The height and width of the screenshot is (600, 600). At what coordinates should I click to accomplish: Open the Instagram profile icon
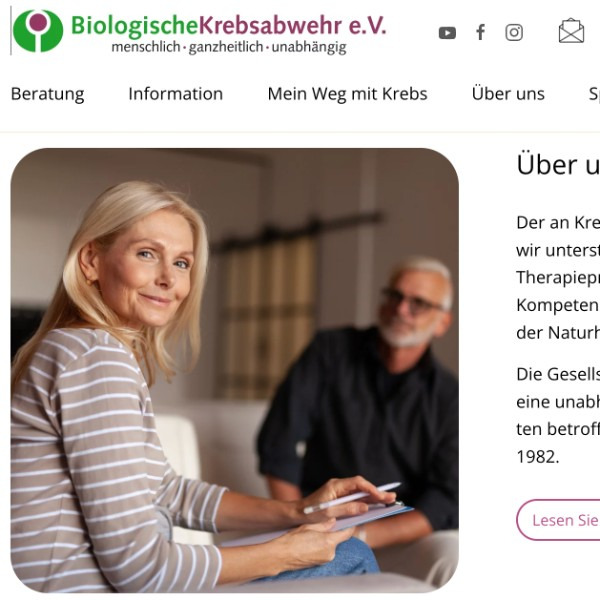click(x=514, y=32)
